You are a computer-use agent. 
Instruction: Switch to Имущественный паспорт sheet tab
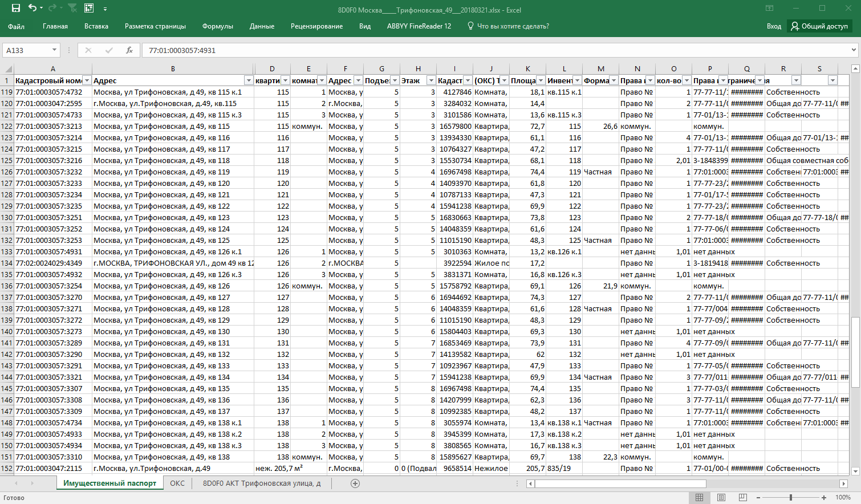[109, 483]
